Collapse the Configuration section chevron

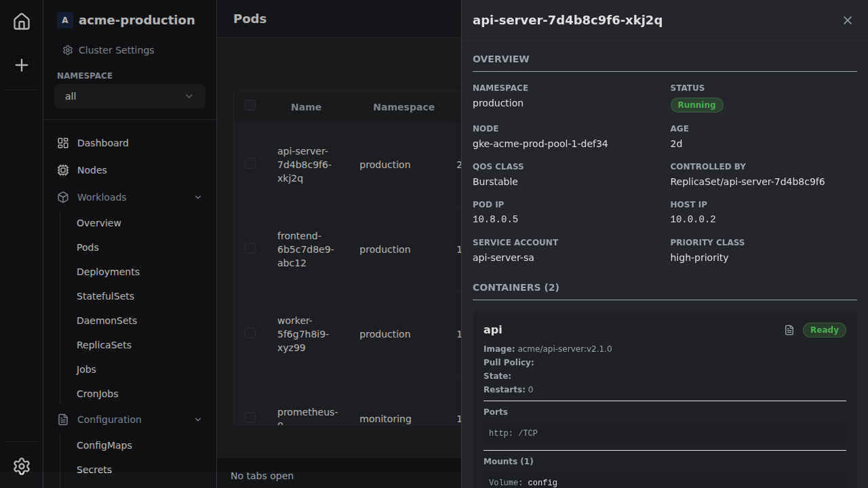(x=198, y=420)
